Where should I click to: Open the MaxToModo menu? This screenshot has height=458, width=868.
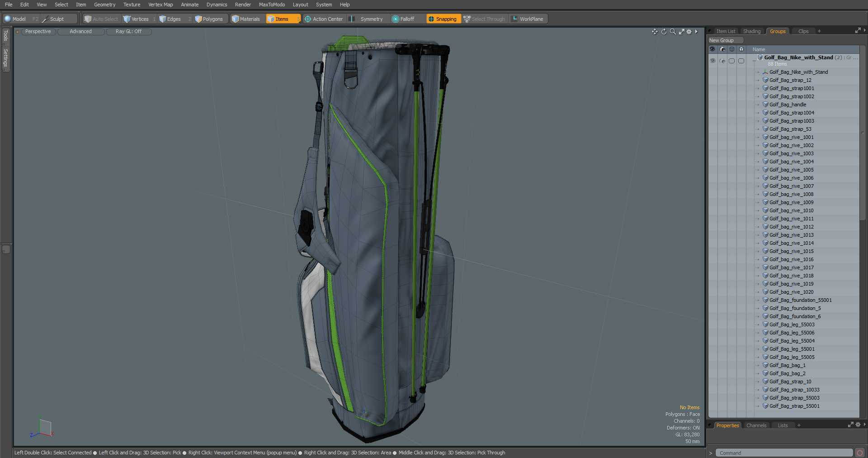point(272,5)
